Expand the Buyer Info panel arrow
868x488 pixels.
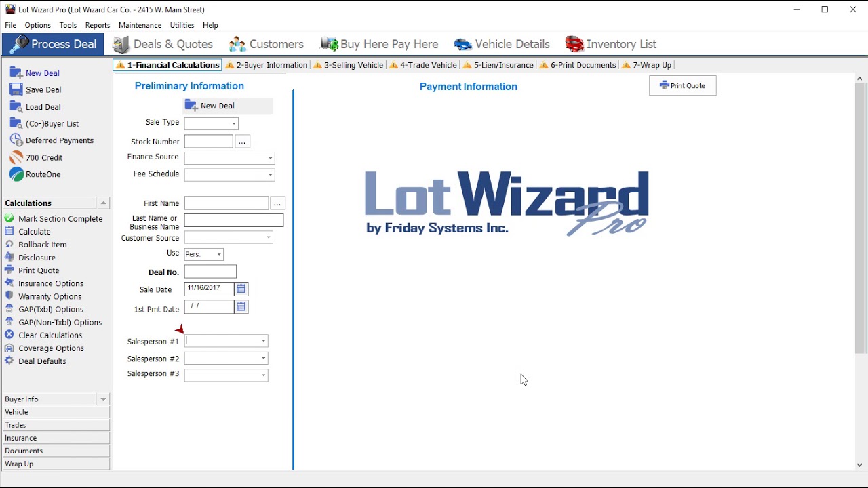103,399
